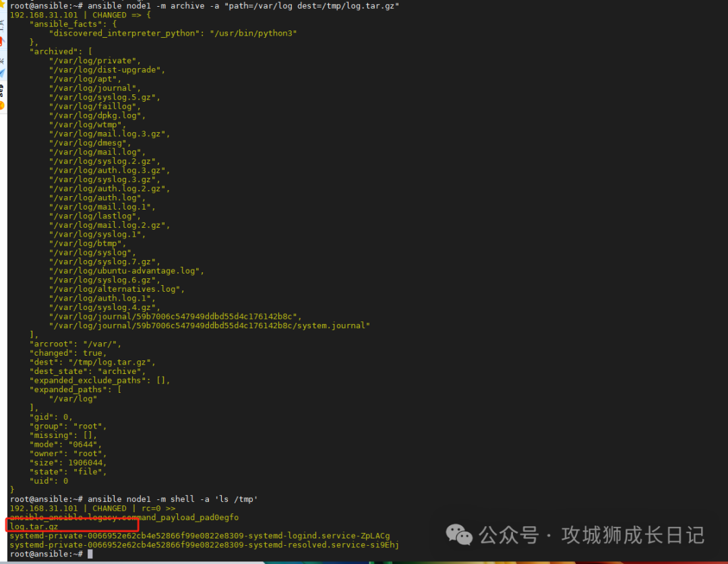Click the '/var/log/alternatives.log' entry
The height and width of the screenshot is (564, 728).
(117, 289)
